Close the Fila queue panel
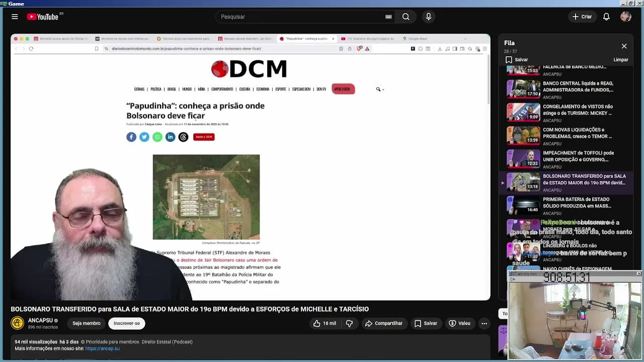This screenshot has height=362, width=644. click(x=624, y=46)
